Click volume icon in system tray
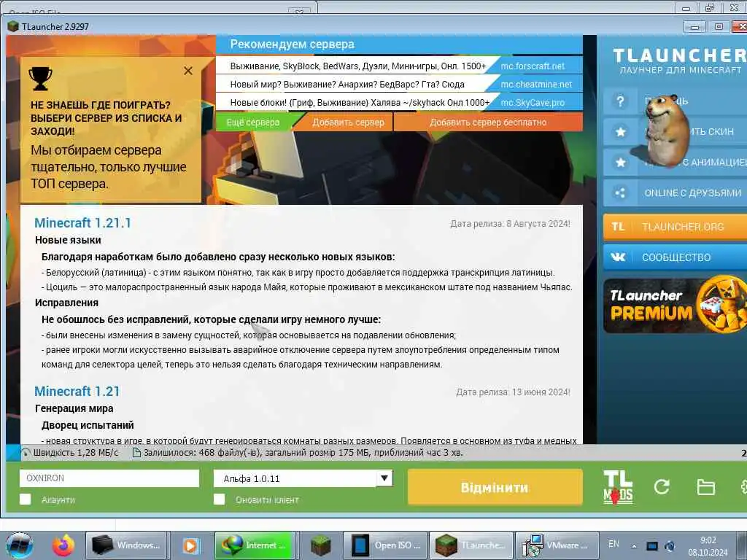Image resolution: width=747 pixels, height=560 pixels. 670,545
